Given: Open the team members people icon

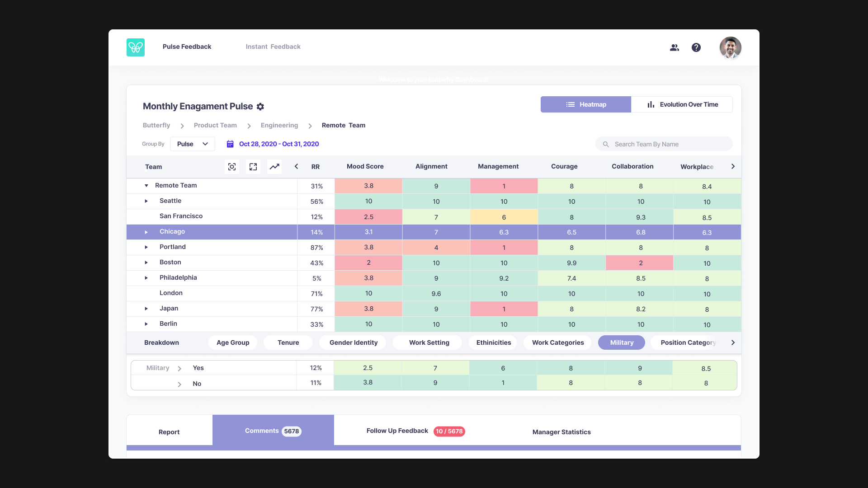Looking at the screenshot, I should (x=675, y=47).
